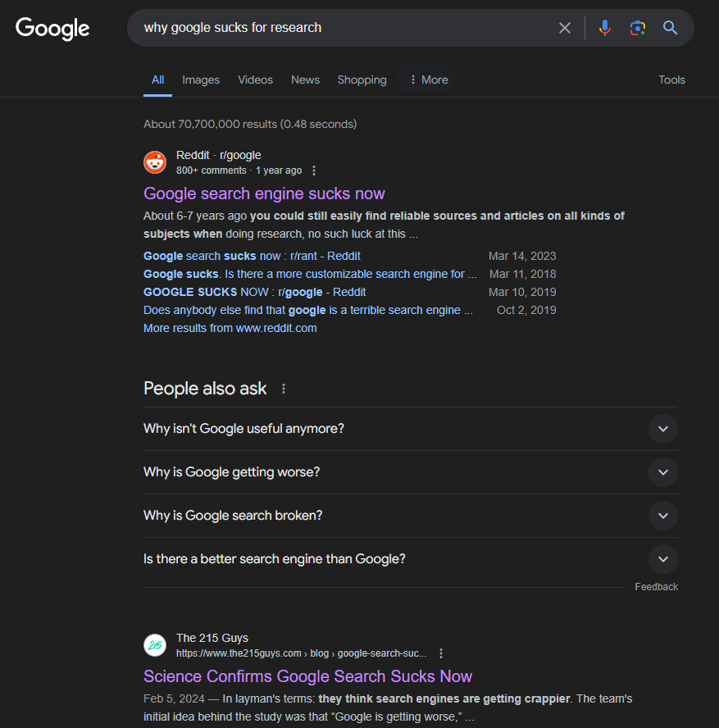Open the three-dot menu on The 215 Guys result

441,653
